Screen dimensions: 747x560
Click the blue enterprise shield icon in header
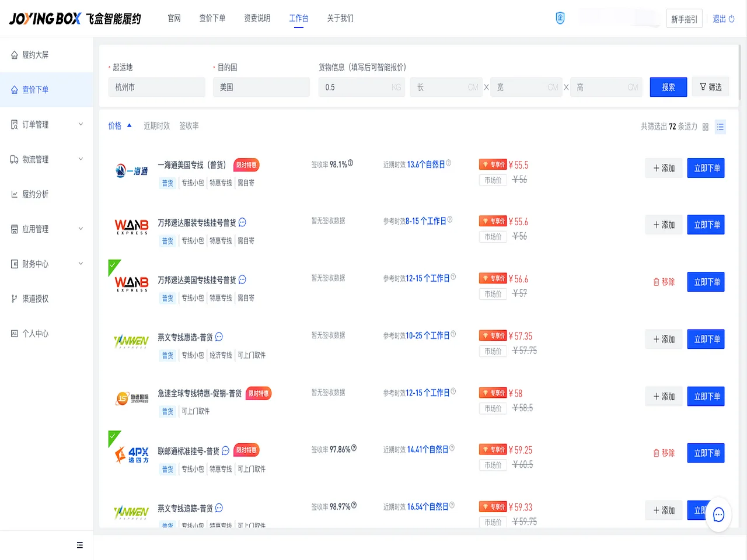[x=560, y=17]
